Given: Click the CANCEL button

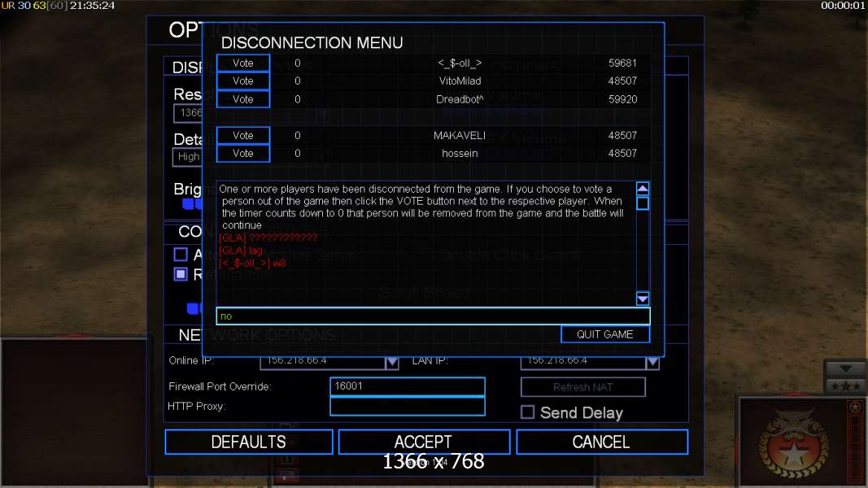Looking at the screenshot, I should (x=602, y=442).
